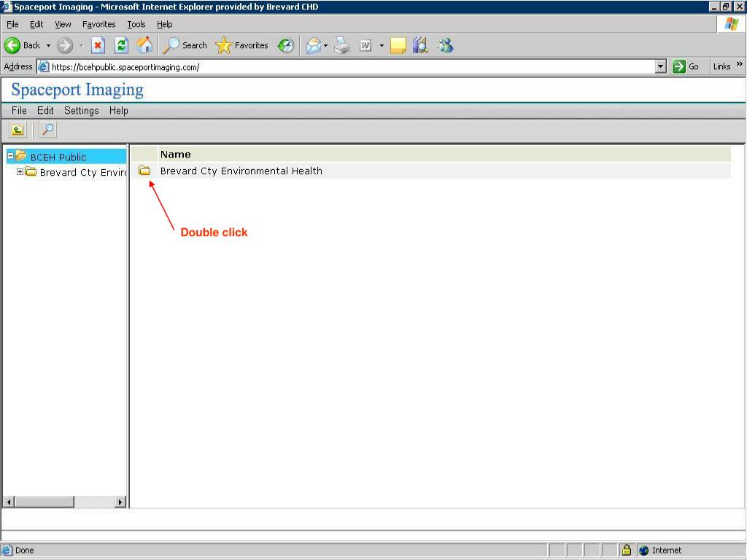
Task: Open the Favorites menu in menu bar
Action: pyautogui.click(x=98, y=24)
